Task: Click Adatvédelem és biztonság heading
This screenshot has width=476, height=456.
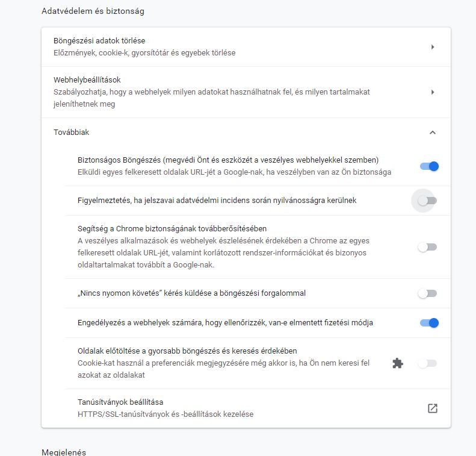Action: [93, 11]
